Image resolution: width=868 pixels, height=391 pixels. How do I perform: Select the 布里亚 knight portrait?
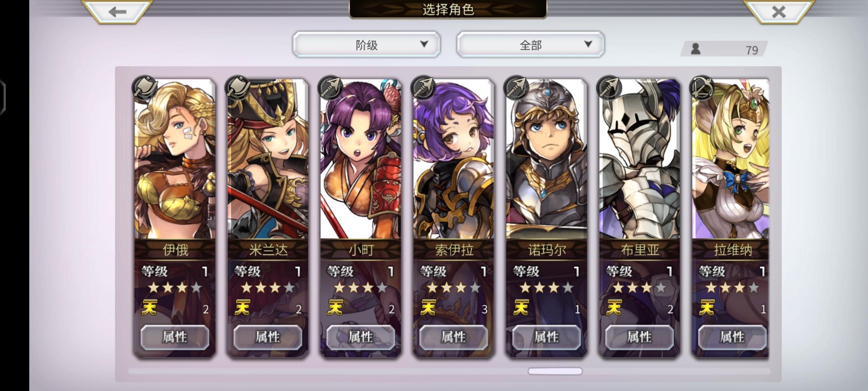[x=640, y=159]
